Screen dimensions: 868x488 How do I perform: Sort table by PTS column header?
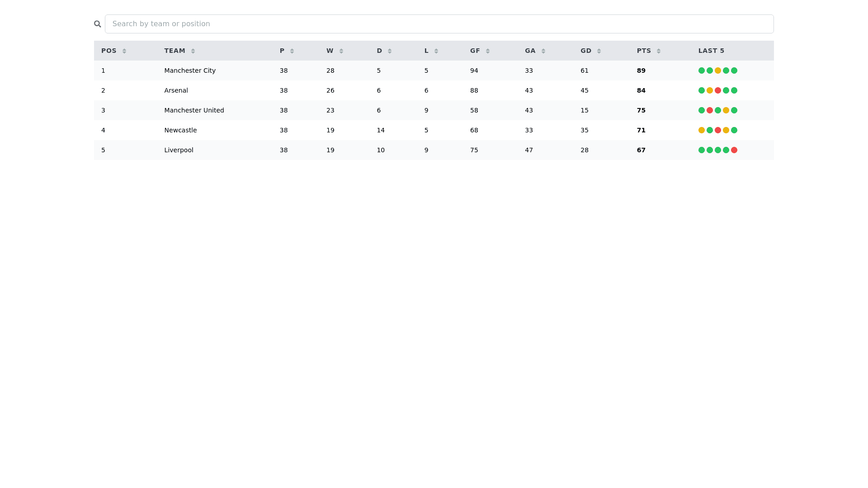point(644,51)
